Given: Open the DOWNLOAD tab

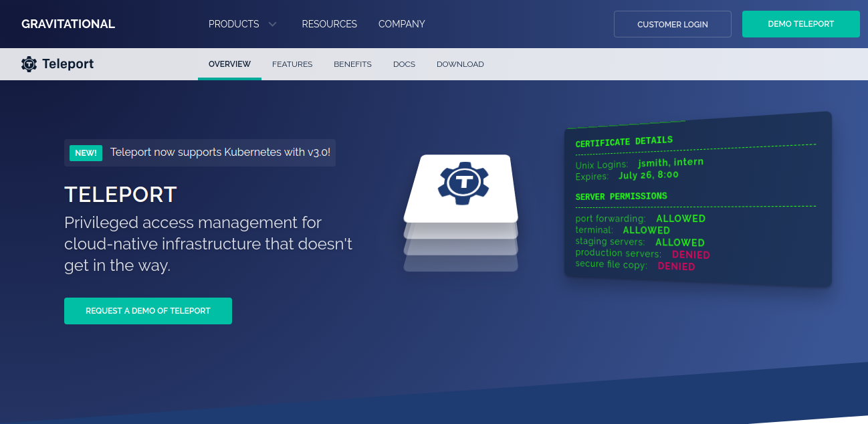Looking at the screenshot, I should coord(460,64).
